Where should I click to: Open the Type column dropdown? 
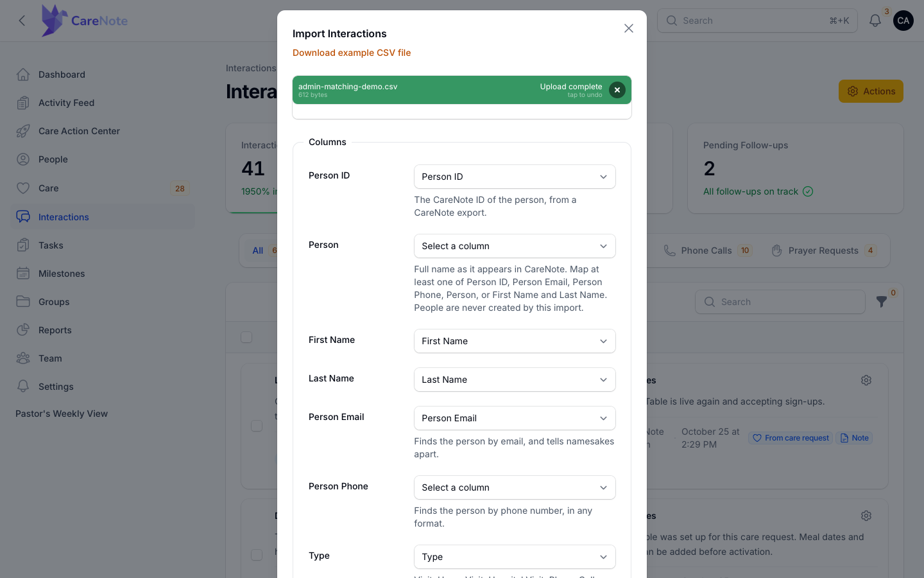coord(515,557)
